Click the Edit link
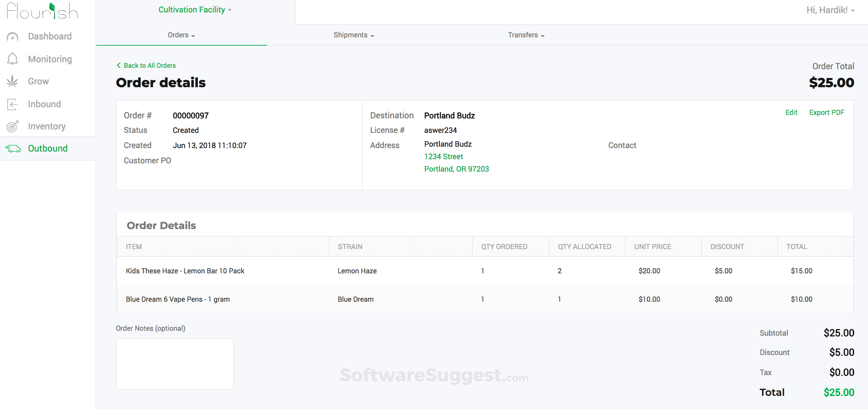 point(792,112)
